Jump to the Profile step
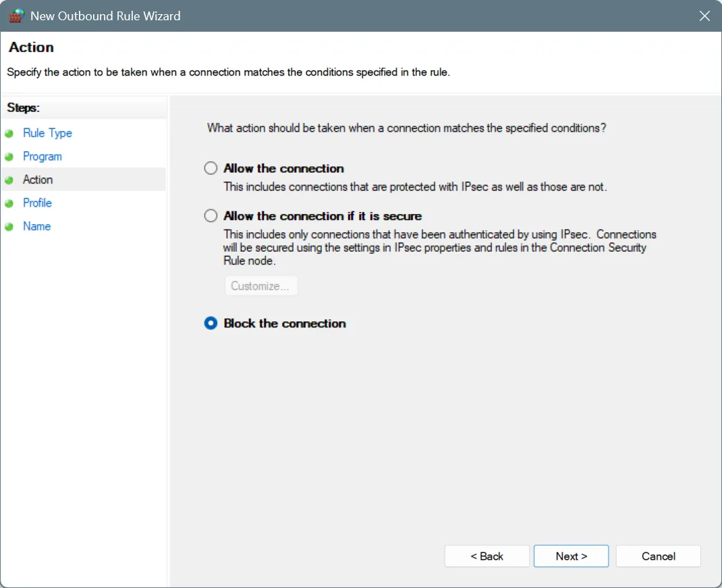 coord(37,203)
